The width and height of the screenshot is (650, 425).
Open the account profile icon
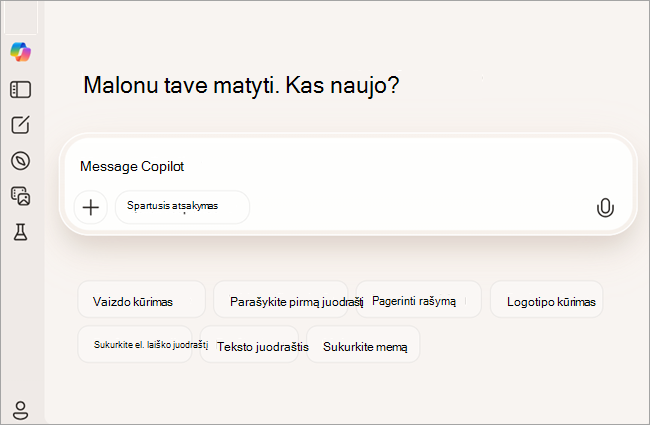pyautogui.click(x=20, y=410)
